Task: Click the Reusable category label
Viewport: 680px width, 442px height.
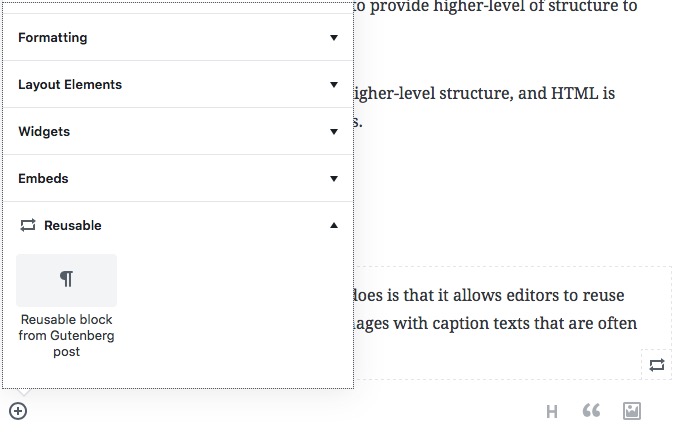Action: (x=72, y=225)
